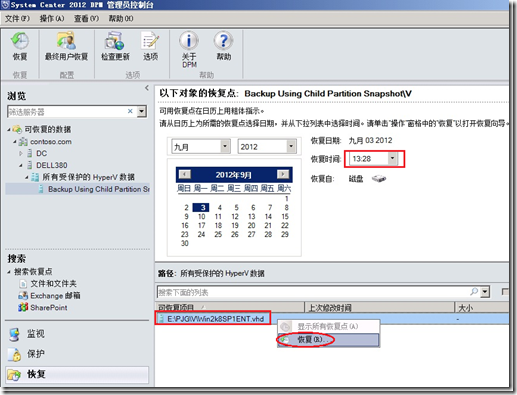This screenshot has width=517, height=395.
Task: Click the magnifier search icon
Action: tap(474, 292)
